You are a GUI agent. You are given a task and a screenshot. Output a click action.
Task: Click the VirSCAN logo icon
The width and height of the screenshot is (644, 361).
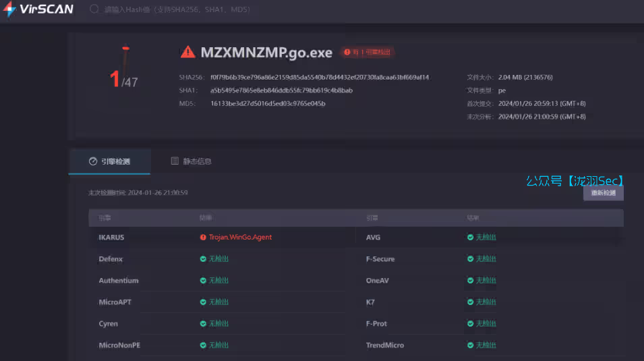[10, 9]
